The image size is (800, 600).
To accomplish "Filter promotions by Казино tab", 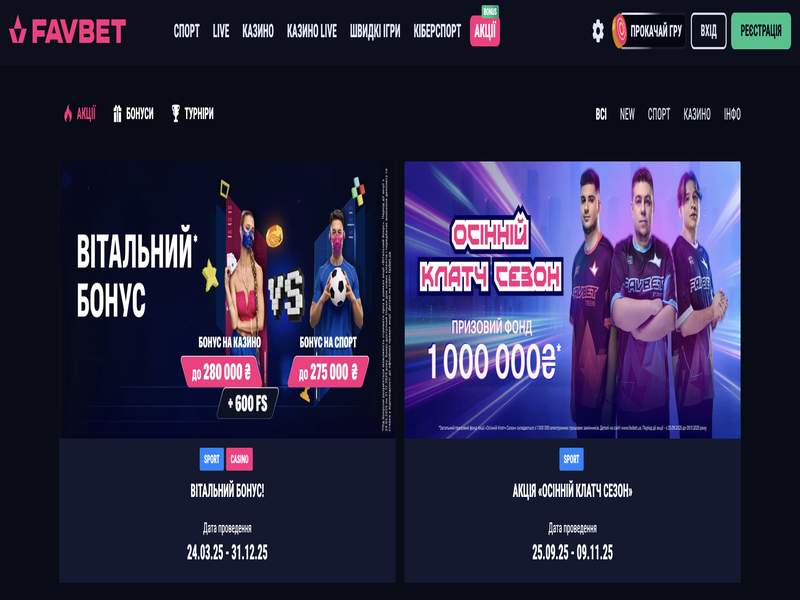I will coord(697,114).
